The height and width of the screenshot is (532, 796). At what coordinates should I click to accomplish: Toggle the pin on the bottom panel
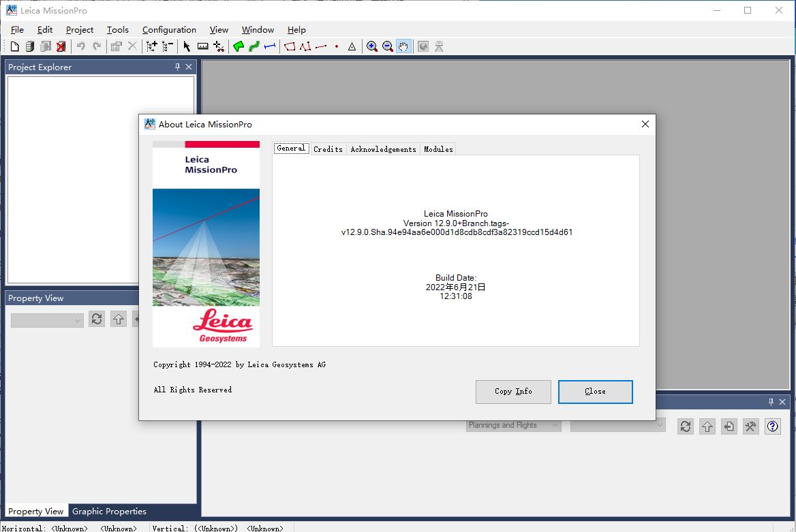(772, 402)
